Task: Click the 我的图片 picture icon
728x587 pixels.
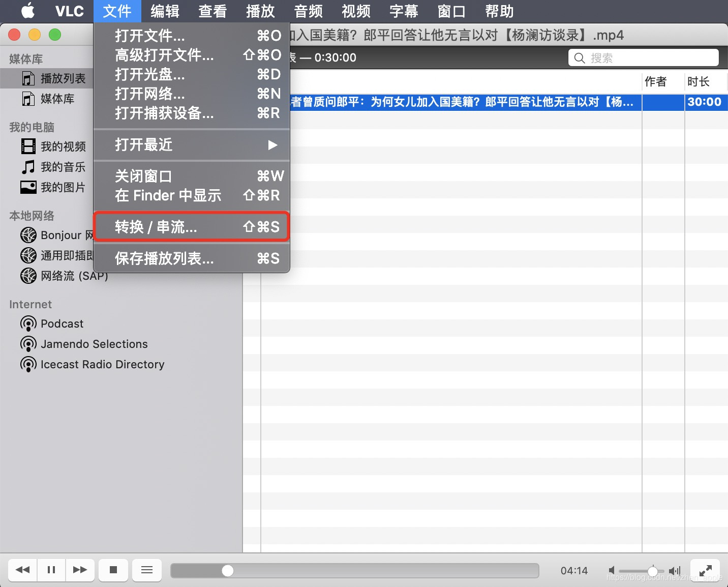Action: click(28, 187)
